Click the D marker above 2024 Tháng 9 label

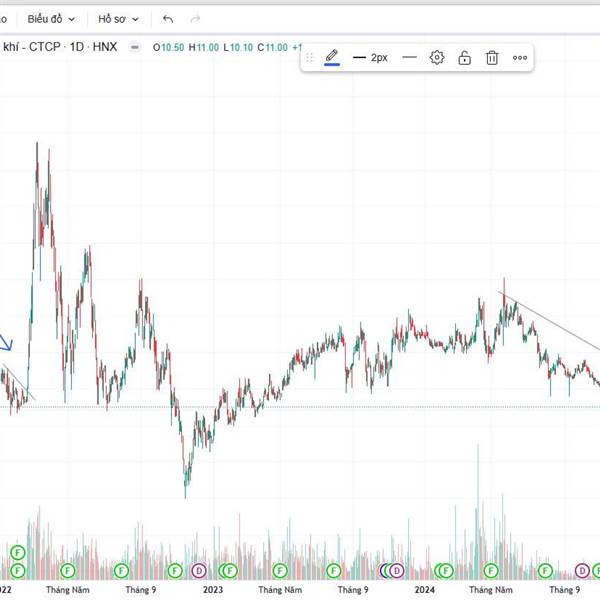click(582, 571)
